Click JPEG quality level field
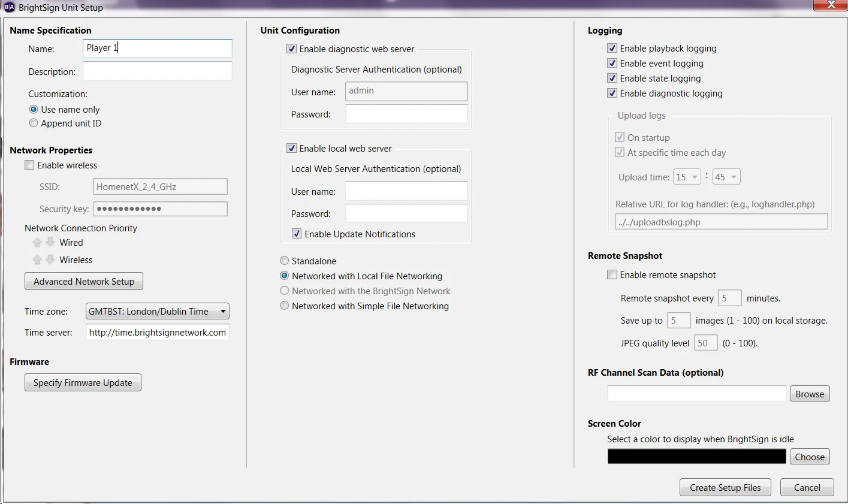Image resolution: width=848 pixels, height=504 pixels. 706,343
